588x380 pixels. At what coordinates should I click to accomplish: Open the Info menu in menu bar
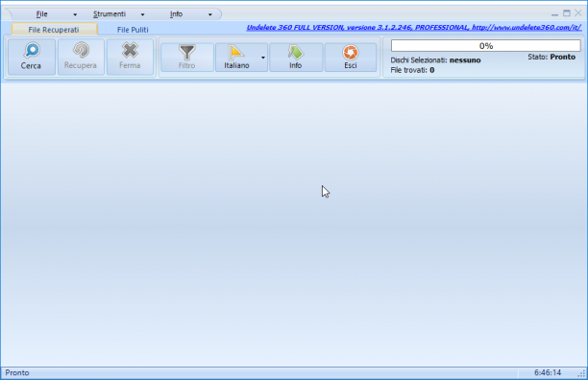176,14
